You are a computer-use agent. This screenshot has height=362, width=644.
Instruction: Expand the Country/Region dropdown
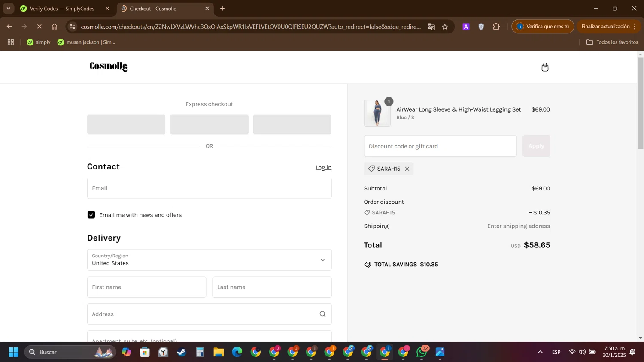click(209, 260)
